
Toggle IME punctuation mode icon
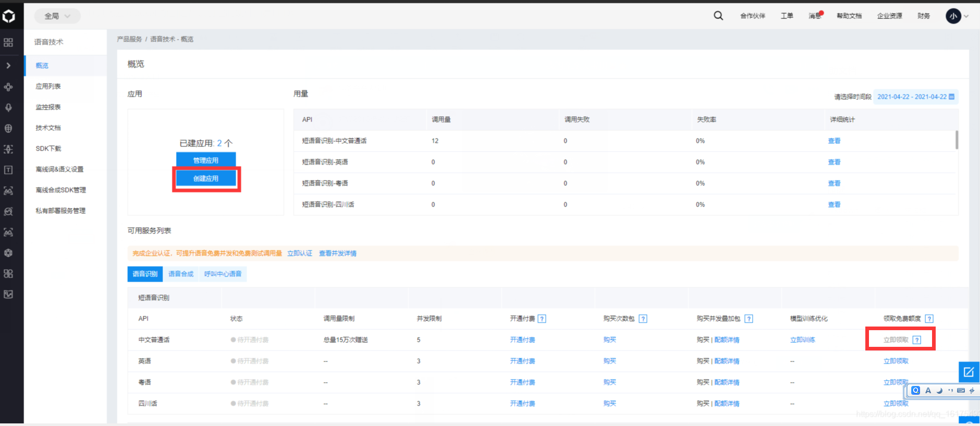click(x=950, y=391)
